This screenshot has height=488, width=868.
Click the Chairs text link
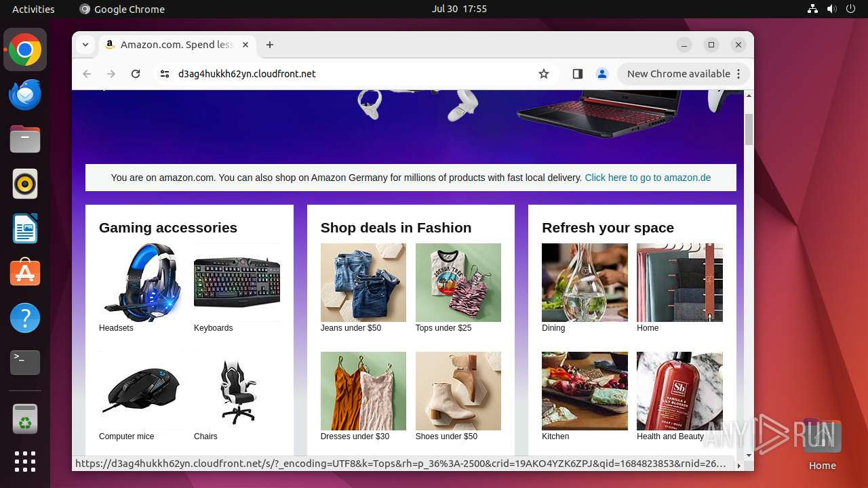tap(205, 436)
